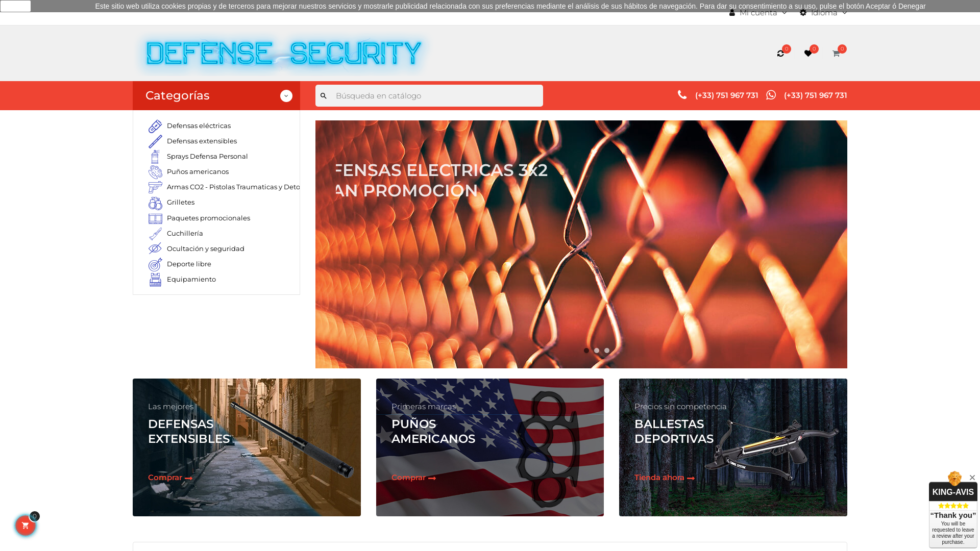Click the search magnifier icon
The width and height of the screenshot is (980, 551).
[324, 96]
